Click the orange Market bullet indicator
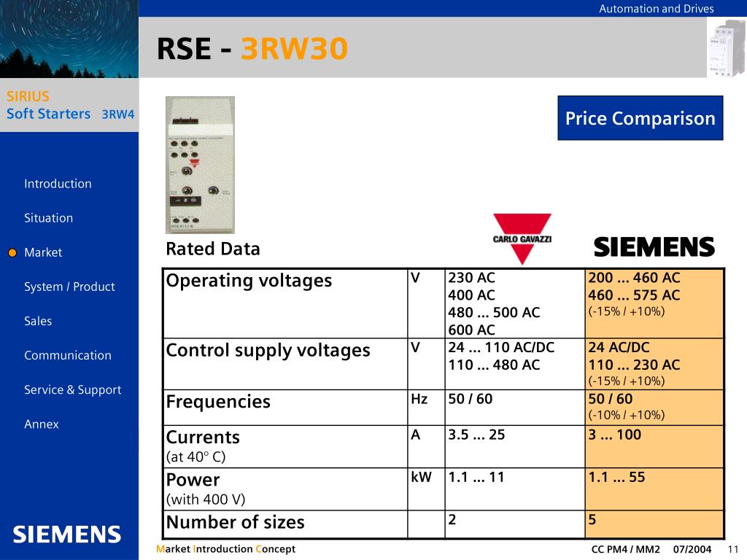 (x=12, y=253)
